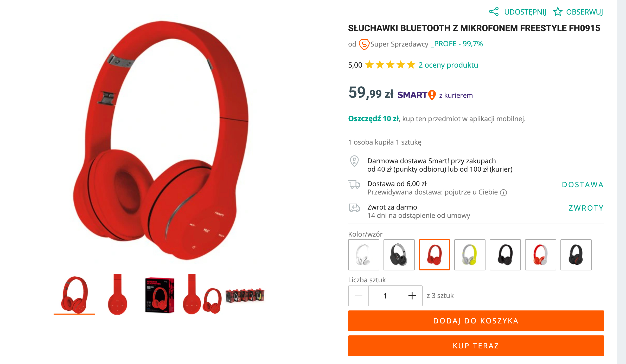This screenshot has height=364, width=626.
Task: Click the return truck icon beside Zwrot za darmo
Action: point(354,208)
